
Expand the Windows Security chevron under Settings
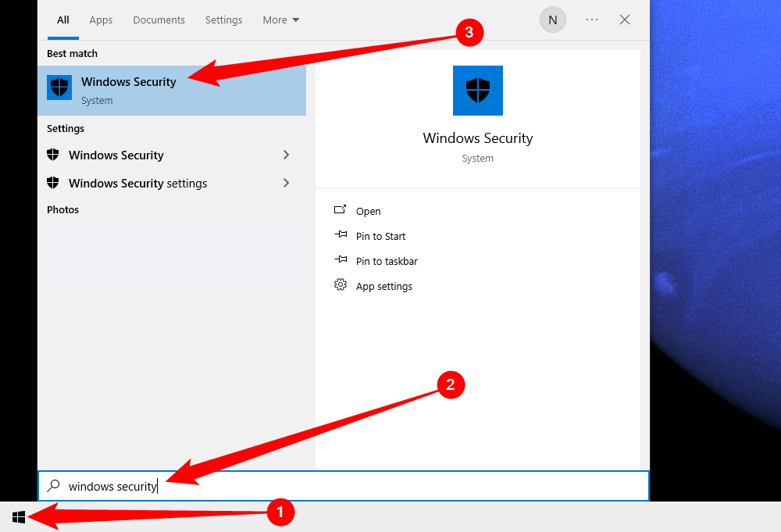(x=287, y=155)
